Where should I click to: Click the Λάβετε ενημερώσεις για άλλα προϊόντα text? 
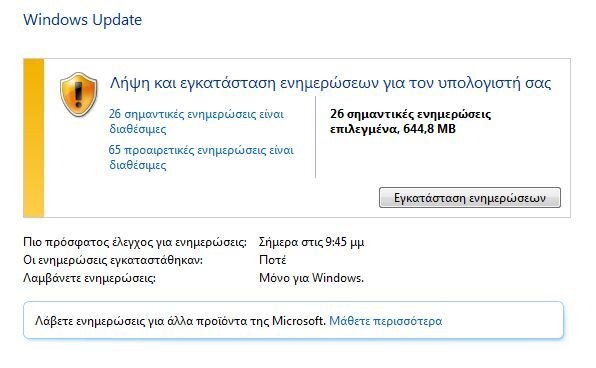(x=180, y=321)
